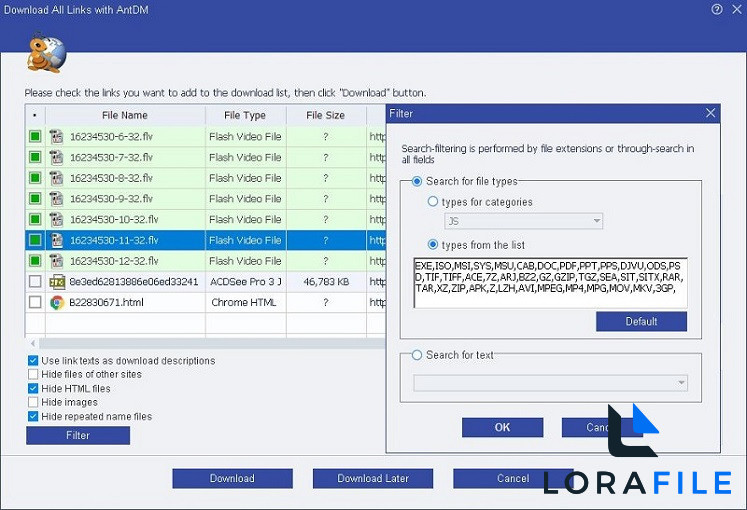Click file icon of 16234530-9-32.flv
The height and width of the screenshot is (510, 747).
(57, 199)
